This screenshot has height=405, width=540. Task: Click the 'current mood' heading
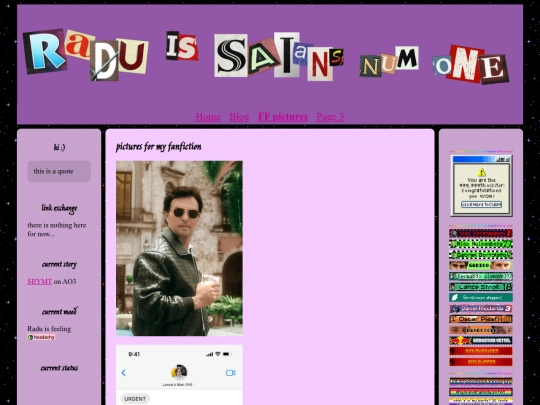coord(59,312)
